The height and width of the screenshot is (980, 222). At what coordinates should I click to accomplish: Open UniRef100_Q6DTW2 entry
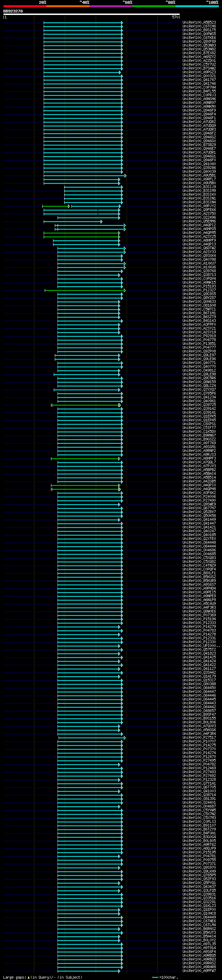pyautogui.click(x=199, y=248)
